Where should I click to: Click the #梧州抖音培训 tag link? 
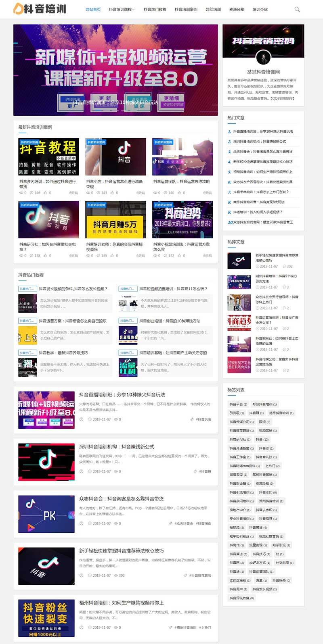(185, 627)
